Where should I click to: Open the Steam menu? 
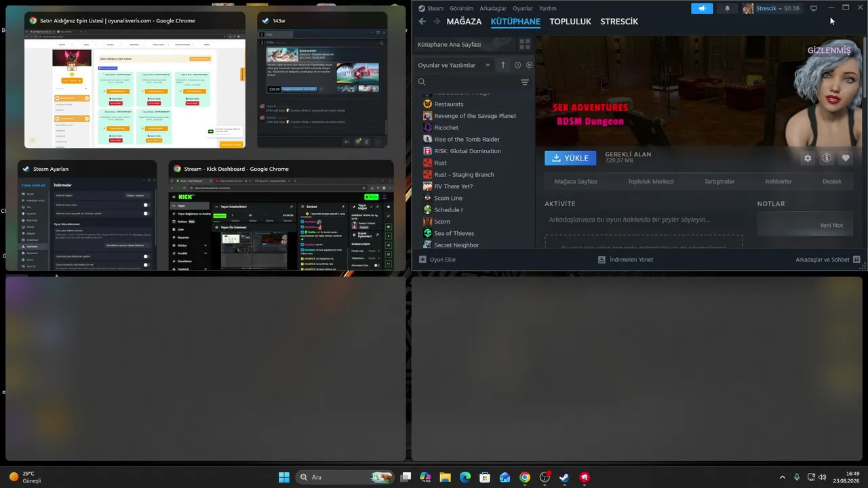pyautogui.click(x=435, y=9)
